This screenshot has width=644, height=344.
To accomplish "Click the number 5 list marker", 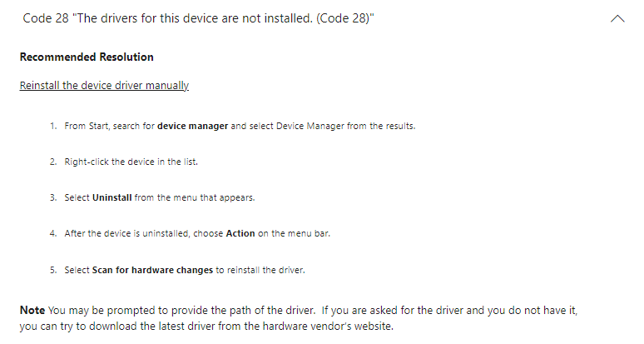I will click(x=52, y=270).
